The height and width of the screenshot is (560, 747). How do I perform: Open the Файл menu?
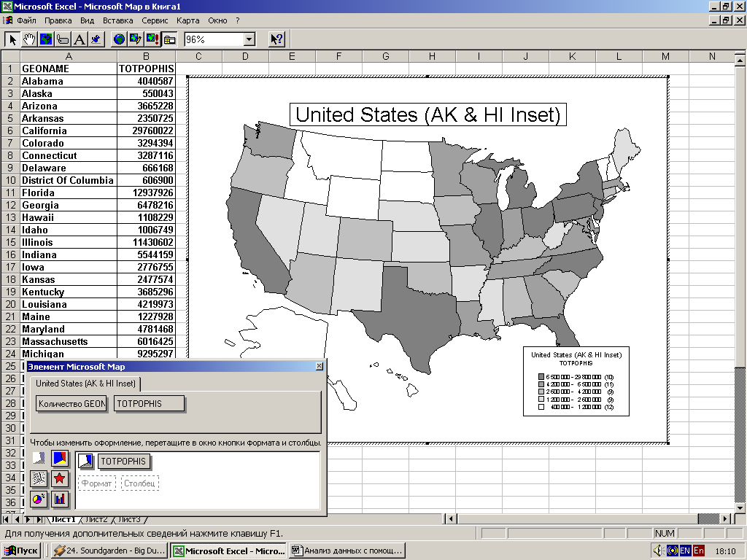coord(27,20)
